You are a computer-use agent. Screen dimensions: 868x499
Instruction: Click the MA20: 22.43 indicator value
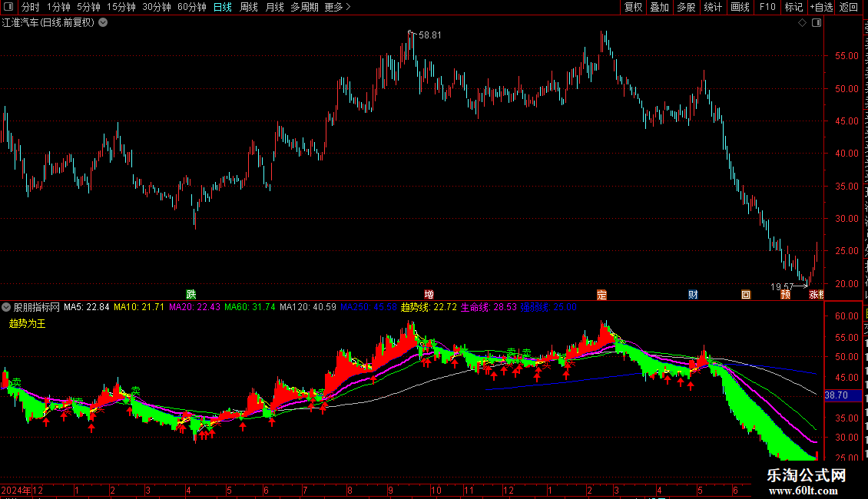(194, 307)
